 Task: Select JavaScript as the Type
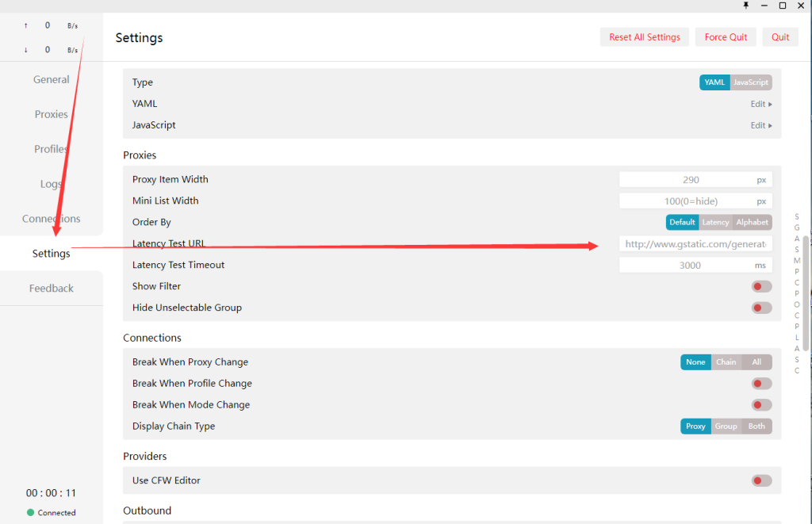click(751, 82)
